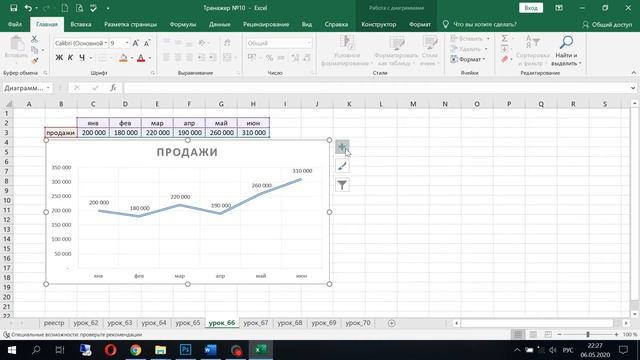Apply the fill color bucket swatch
Viewport: 640px width, 360px height.
[123, 58]
